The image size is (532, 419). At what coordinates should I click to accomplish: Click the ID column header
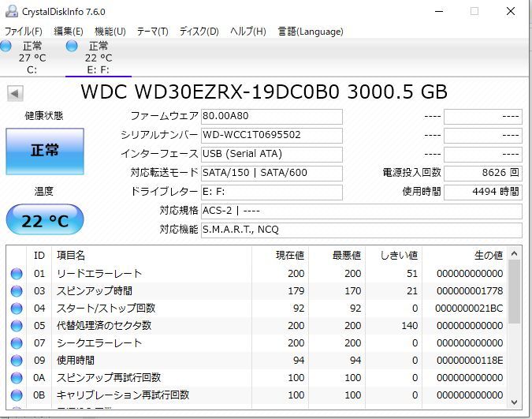click(39, 255)
